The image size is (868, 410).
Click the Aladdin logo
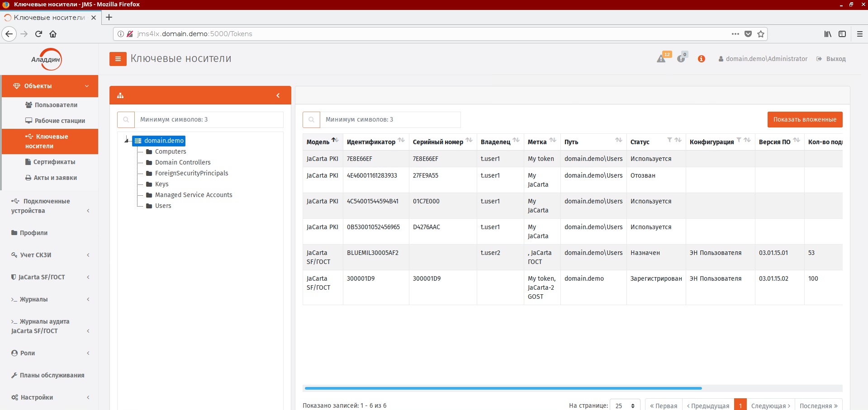pos(46,59)
